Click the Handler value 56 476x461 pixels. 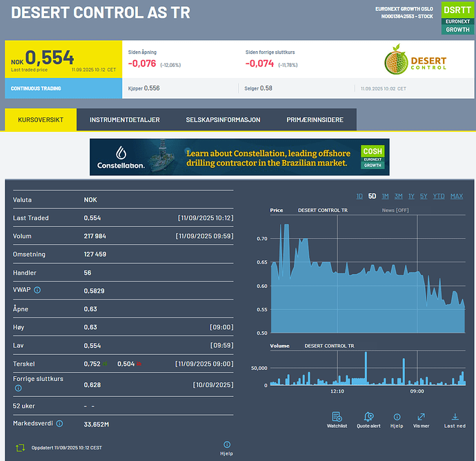point(88,273)
